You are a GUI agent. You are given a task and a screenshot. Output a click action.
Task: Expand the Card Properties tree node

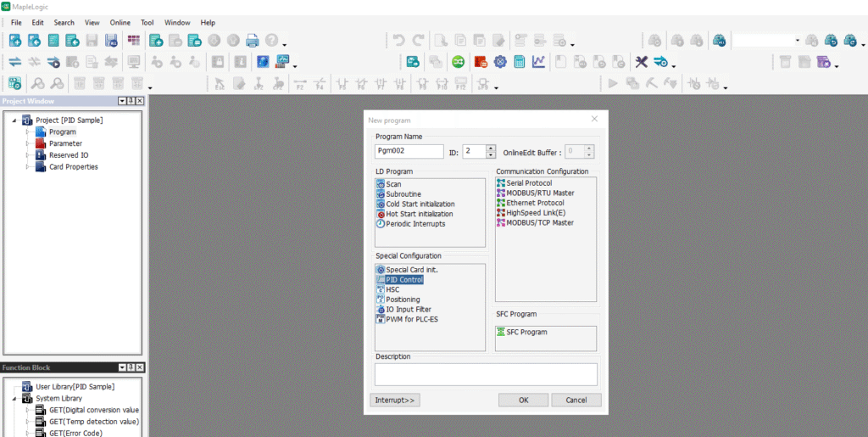pyautogui.click(x=27, y=166)
